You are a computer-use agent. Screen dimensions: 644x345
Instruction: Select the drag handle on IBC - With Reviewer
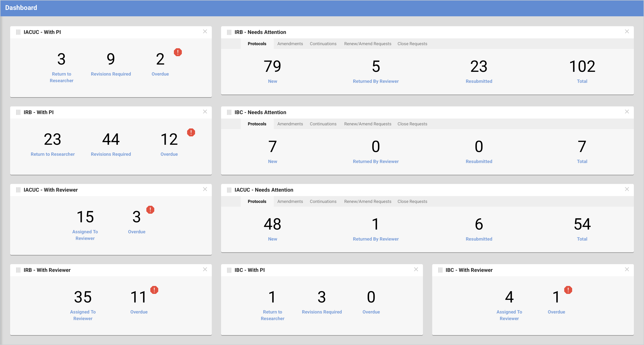tap(440, 270)
